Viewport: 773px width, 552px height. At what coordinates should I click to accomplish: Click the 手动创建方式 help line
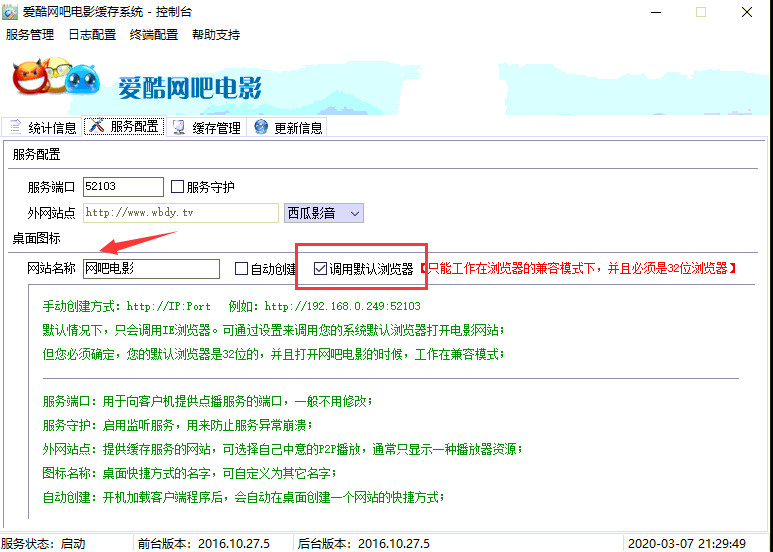point(232,306)
